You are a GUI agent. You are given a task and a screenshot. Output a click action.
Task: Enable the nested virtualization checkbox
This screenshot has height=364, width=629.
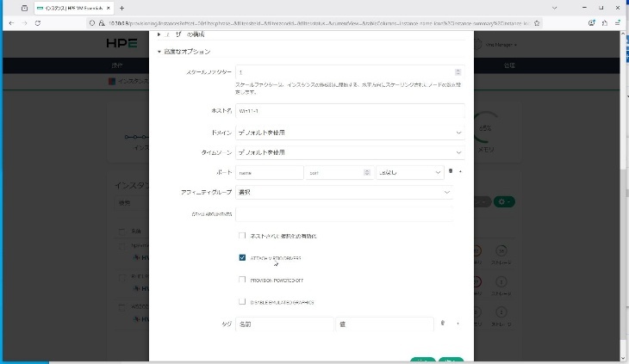pos(242,235)
